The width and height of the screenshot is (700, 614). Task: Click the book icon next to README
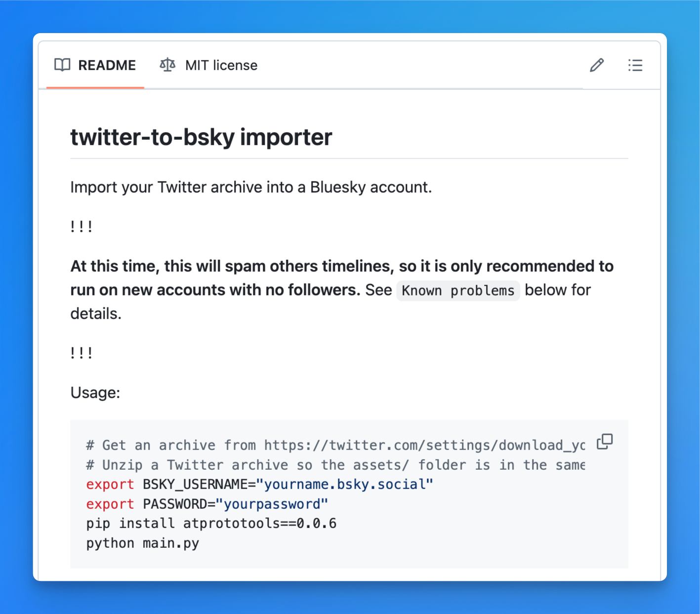click(x=63, y=65)
